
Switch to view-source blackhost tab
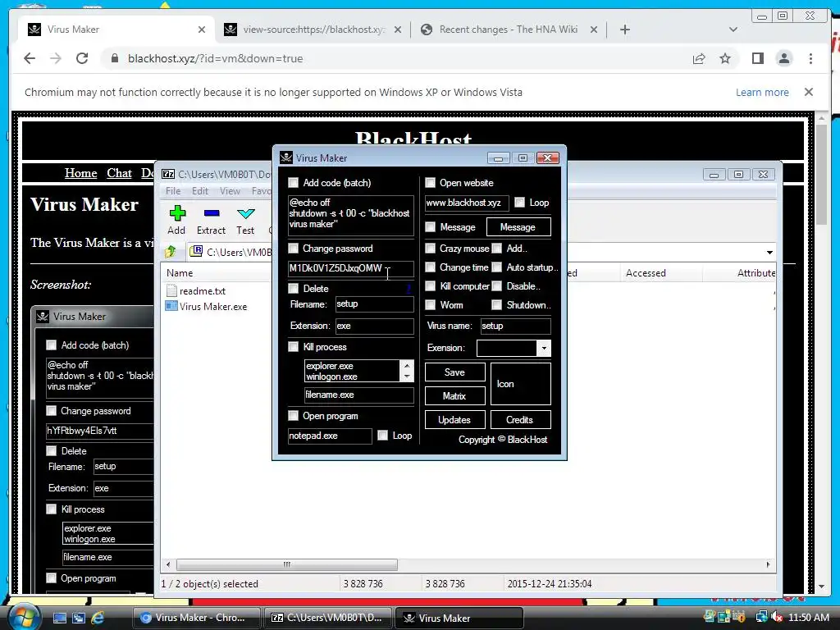(313, 30)
